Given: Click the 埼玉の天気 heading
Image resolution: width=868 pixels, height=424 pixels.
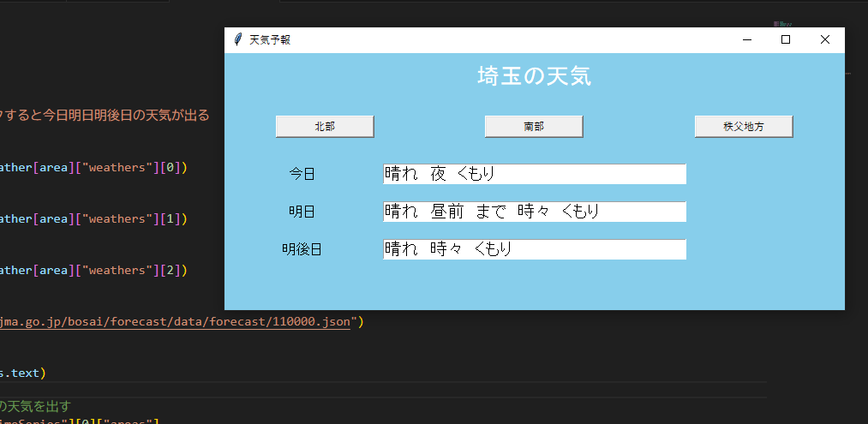Looking at the screenshot, I should pyautogui.click(x=534, y=76).
